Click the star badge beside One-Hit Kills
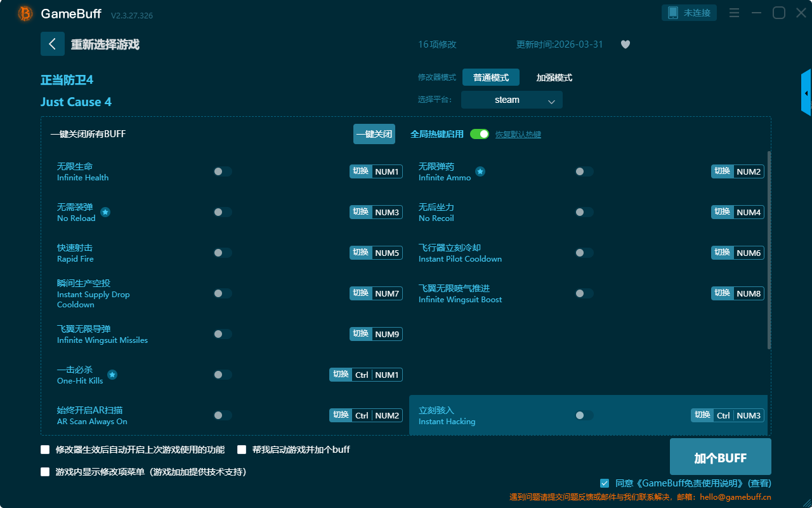Screen dimensions: 812x508 coord(112,375)
